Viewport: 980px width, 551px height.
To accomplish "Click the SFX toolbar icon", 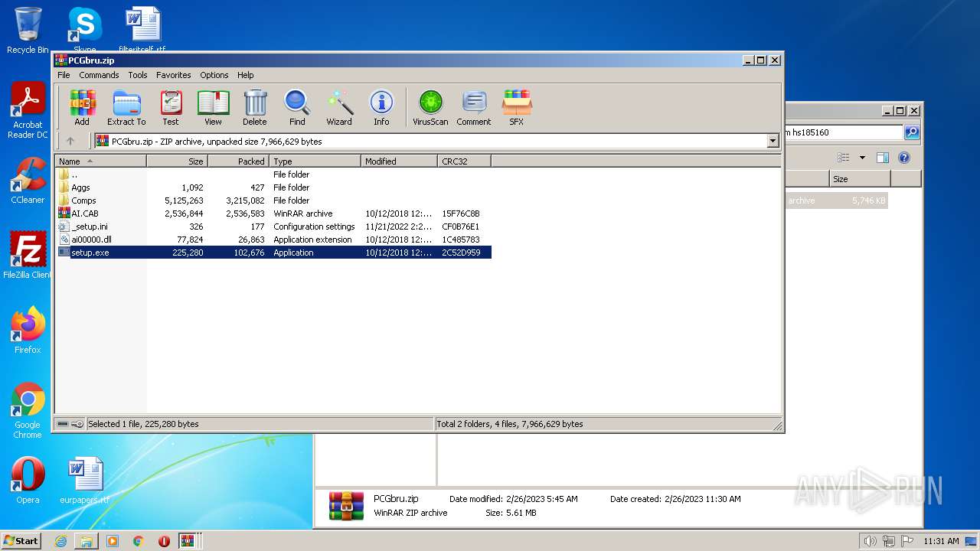I will click(517, 108).
